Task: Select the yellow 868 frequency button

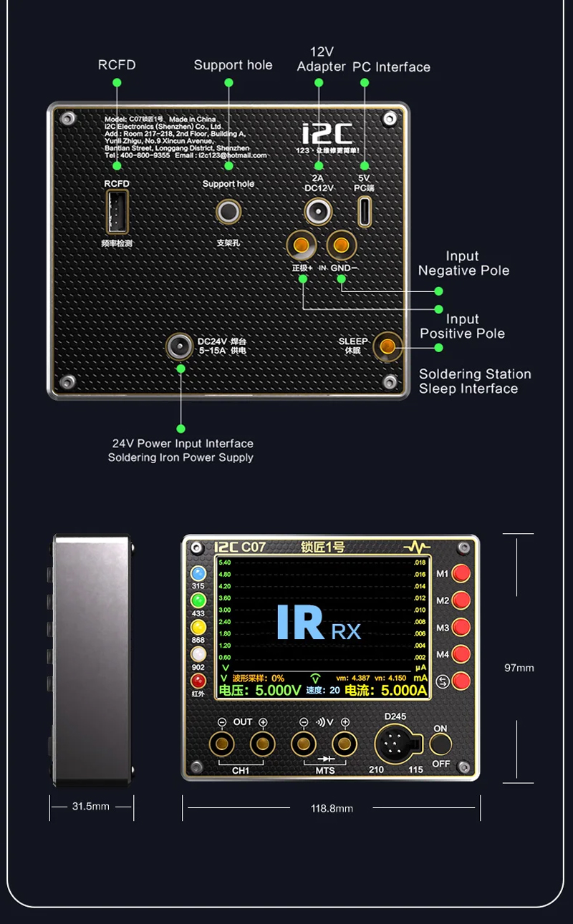Action: point(198,628)
